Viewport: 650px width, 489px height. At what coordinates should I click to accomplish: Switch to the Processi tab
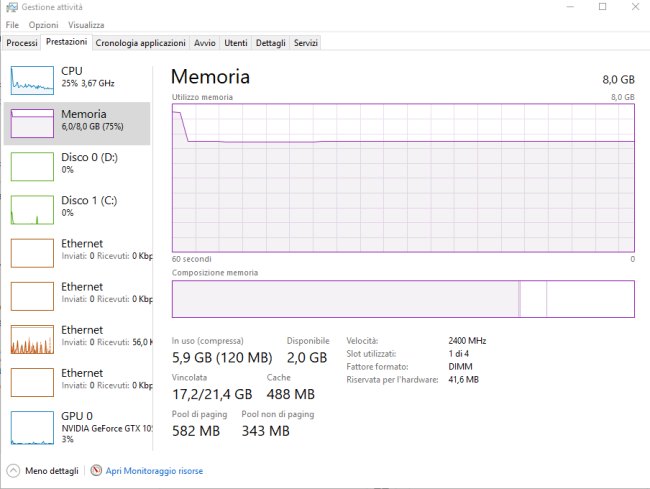click(22, 43)
